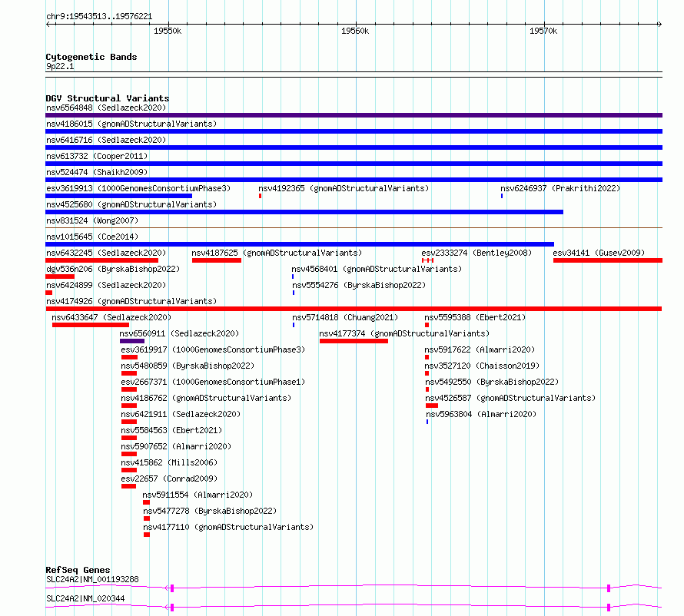This screenshot has height=616, width=684.
Task: Click the long red nsv4174926 bar
Action: click(354, 309)
